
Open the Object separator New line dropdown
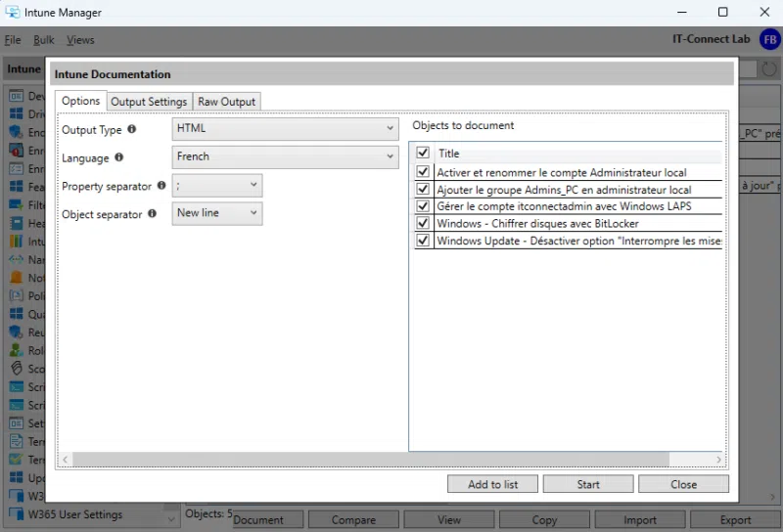pos(217,213)
